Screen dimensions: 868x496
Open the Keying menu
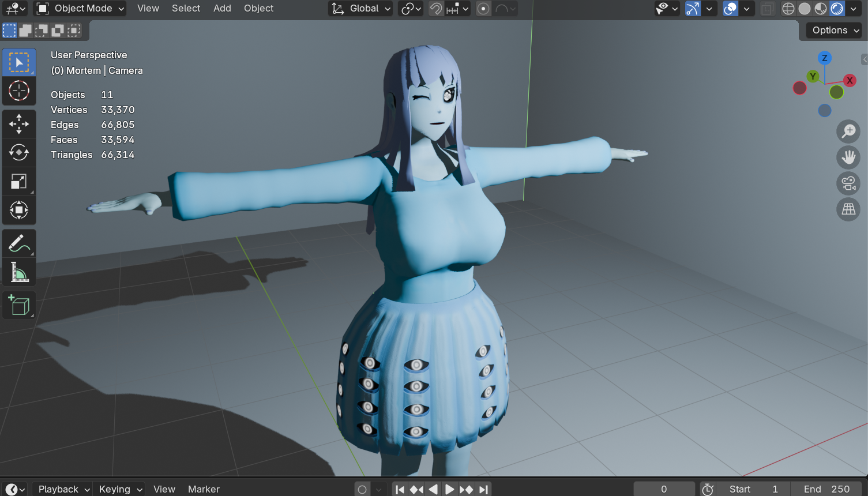pyautogui.click(x=119, y=489)
